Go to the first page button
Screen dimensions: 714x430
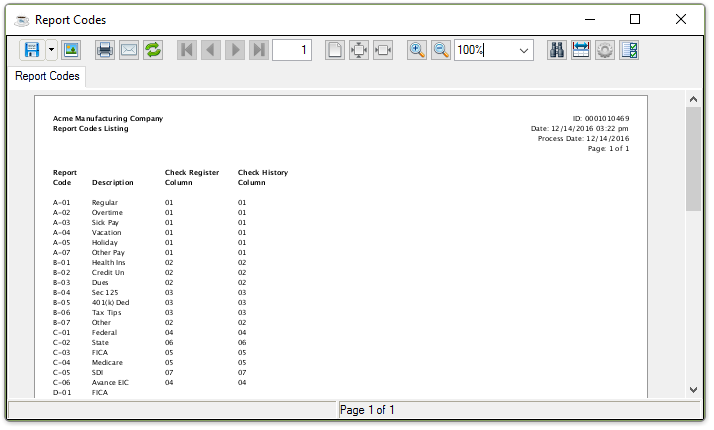[187, 50]
